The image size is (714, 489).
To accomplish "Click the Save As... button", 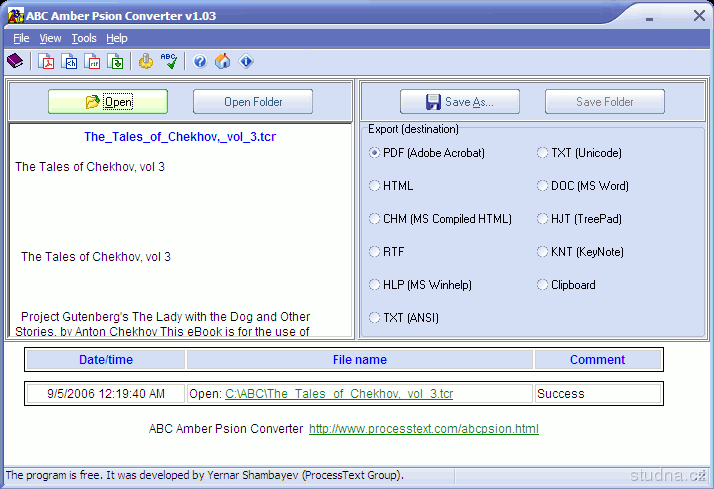I will pos(460,102).
